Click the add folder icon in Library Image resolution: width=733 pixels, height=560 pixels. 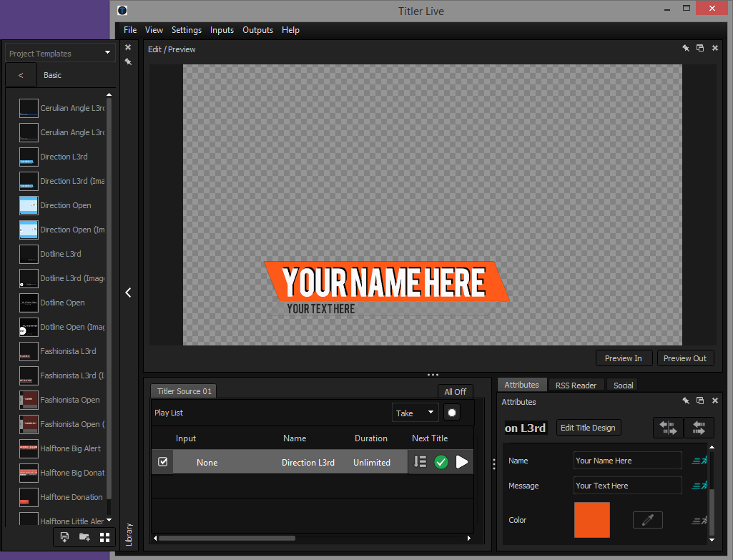pyautogui.click(x=84, y=537)
